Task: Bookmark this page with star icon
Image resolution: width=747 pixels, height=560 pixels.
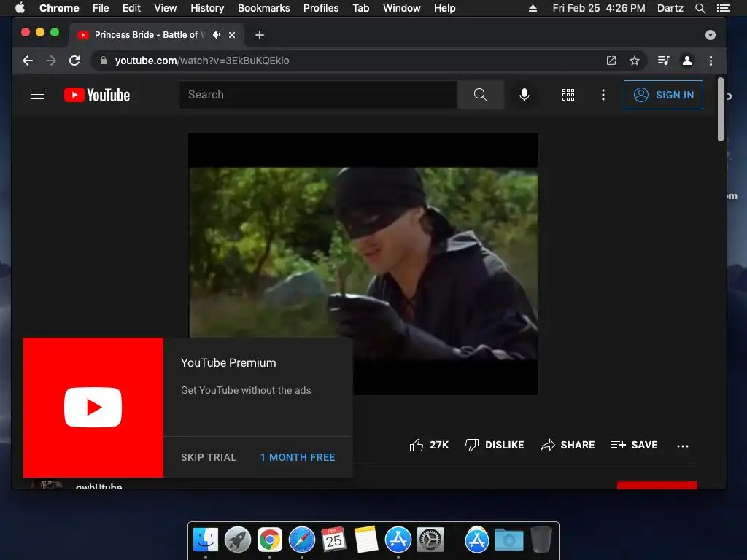Action: 635,61
